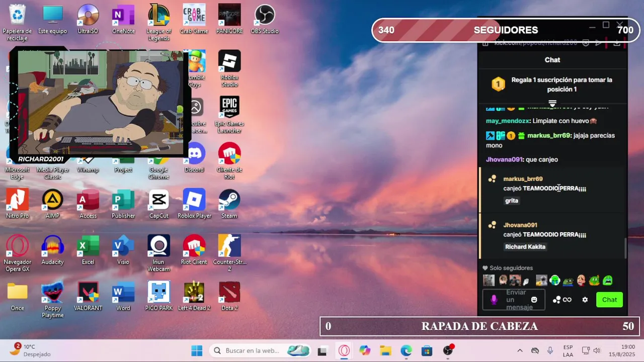This screenshot has width=644, height=362.
Task: Open the Windows Start menu
Action: 197,350
